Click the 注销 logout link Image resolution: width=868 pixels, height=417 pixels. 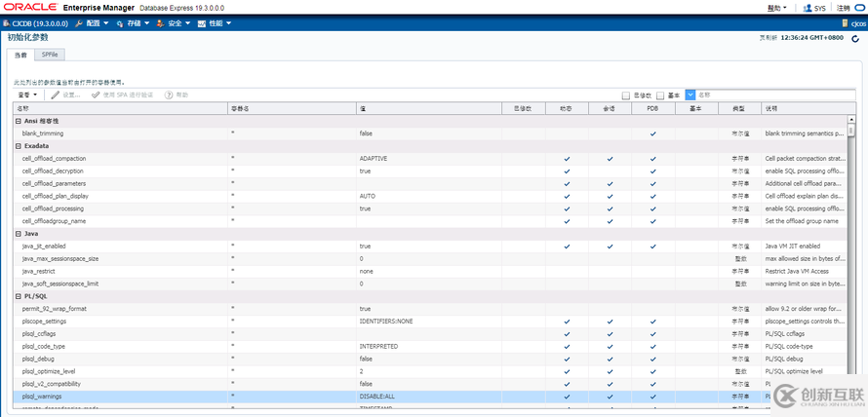point(845,7)
